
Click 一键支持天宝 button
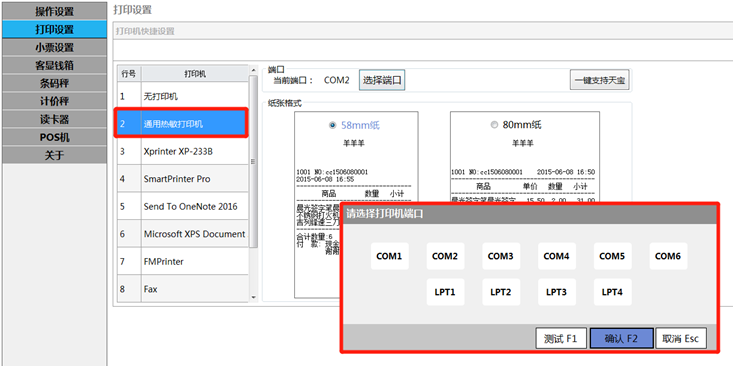pyautogui.click(x=600, y=80)
